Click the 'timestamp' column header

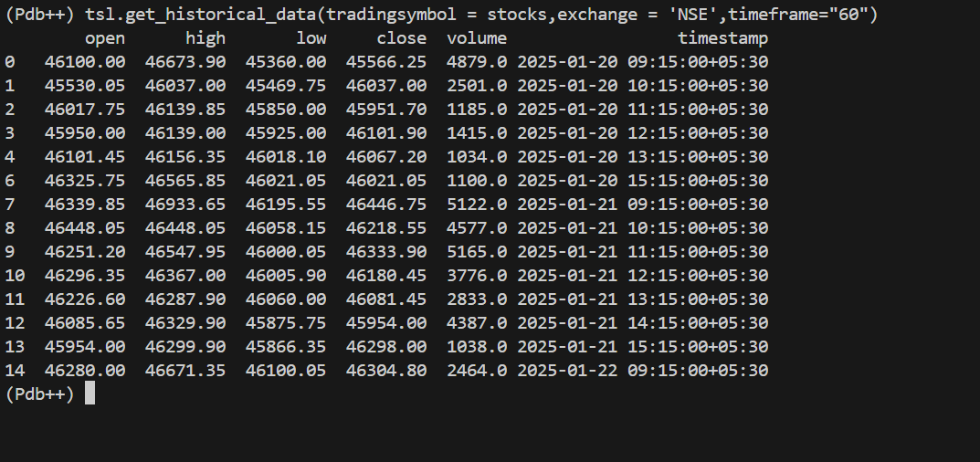click(723, 38)
